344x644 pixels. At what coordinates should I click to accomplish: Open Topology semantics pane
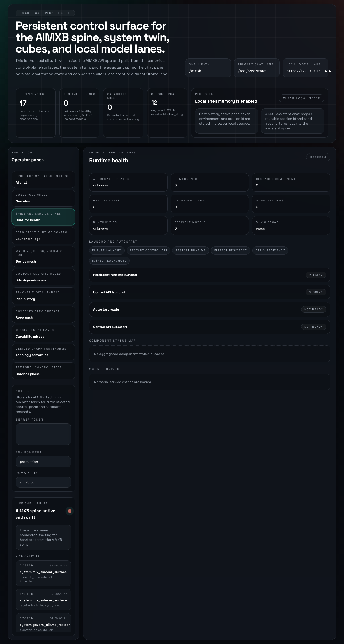pos(43,352)
